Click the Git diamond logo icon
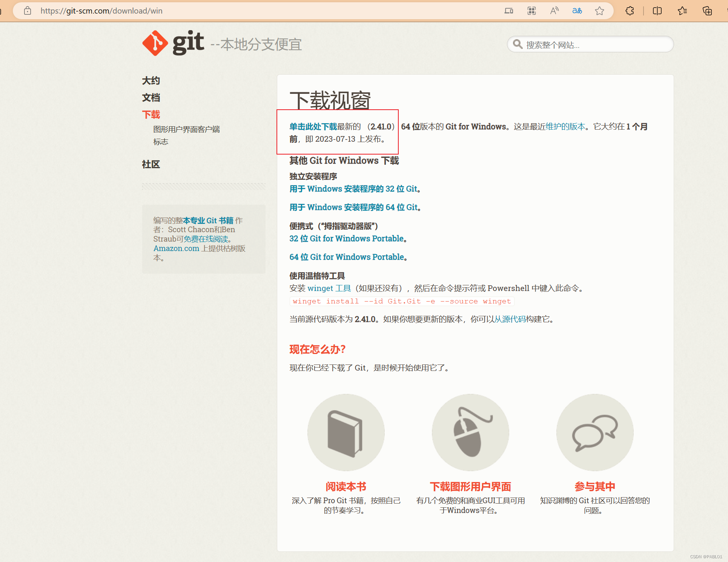 [x=155, y=43]
